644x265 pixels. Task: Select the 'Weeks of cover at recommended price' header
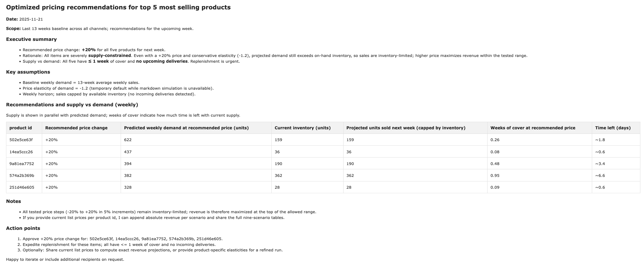533,128
